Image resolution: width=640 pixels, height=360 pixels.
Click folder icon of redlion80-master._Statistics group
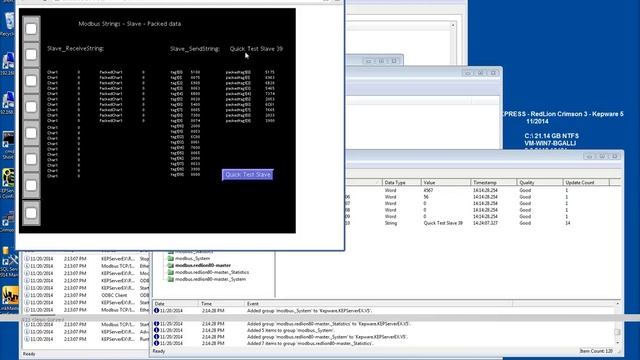click(x=171, y=272)
